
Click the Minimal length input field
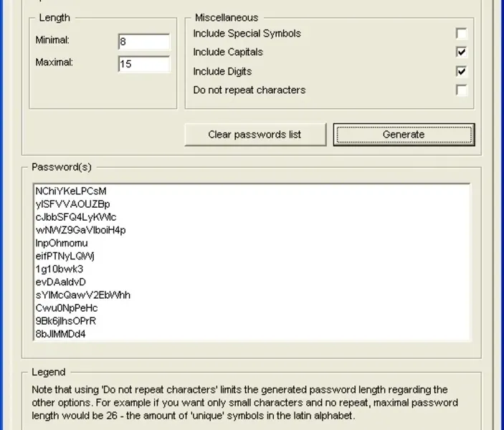tap(144, 42)
